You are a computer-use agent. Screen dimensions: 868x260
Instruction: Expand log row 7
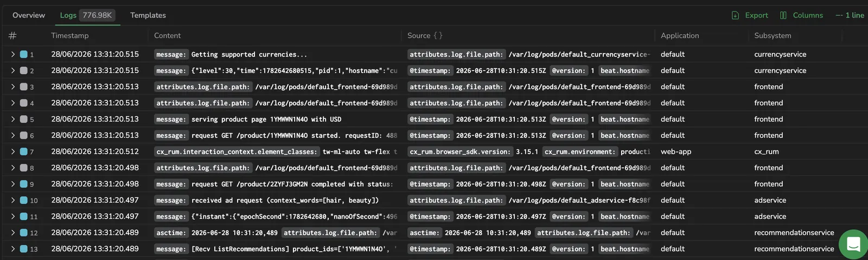(x=12, y=151)
